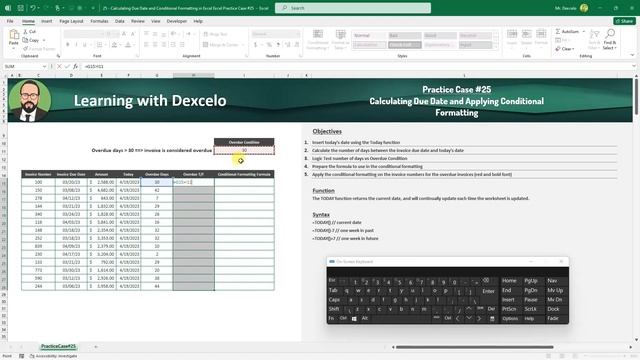This screenshot has height=360, width=640.
Task: Open the Font name combo box
Action: (83, 34)
